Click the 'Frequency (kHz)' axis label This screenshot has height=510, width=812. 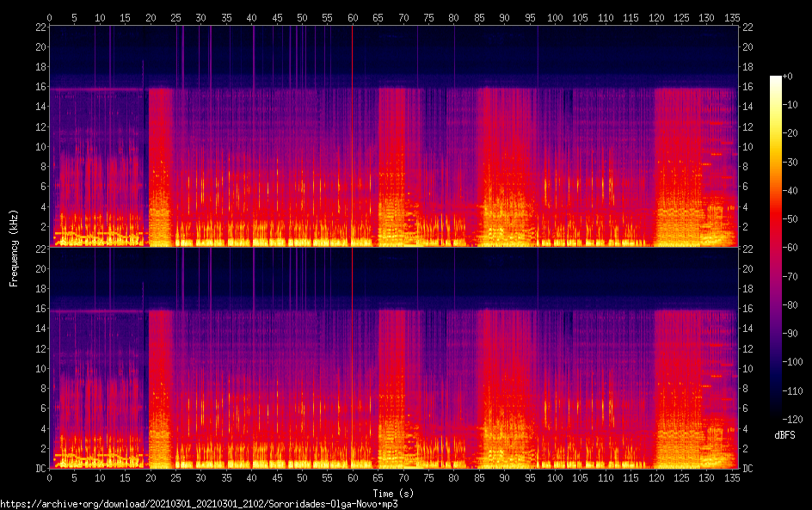click(14, 248)
